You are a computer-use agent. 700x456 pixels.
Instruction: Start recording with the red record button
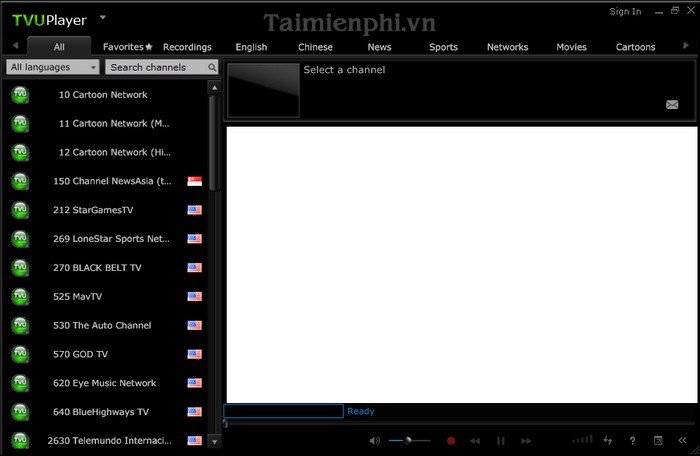[x=451, y=441]
